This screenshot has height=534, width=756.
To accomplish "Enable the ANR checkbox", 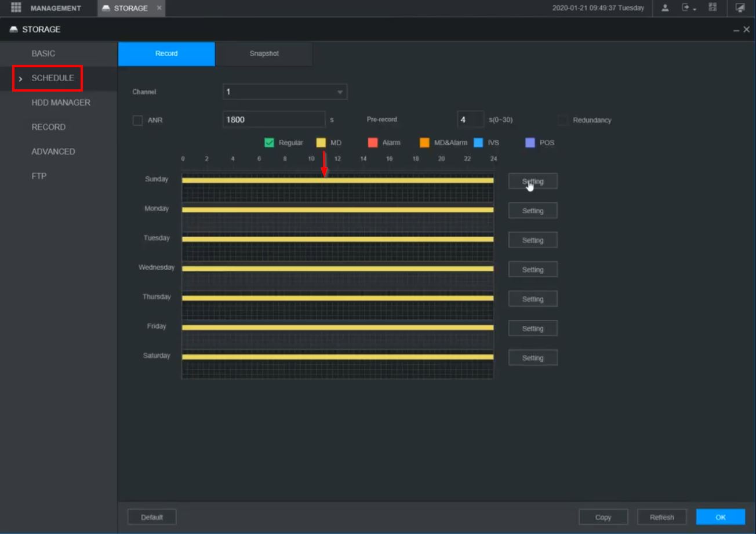I will tap(137, 121).
